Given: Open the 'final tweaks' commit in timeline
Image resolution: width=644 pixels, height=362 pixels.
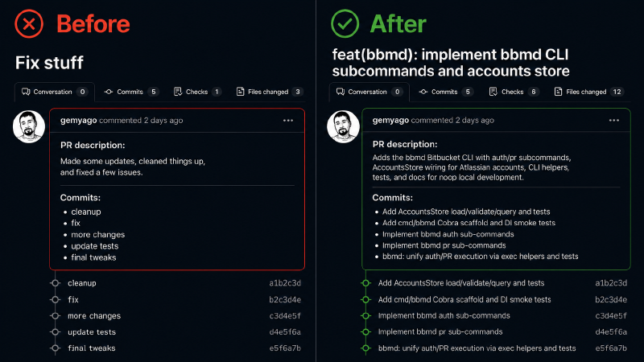Looking at the screenshot, I should [x=92, y=348].
